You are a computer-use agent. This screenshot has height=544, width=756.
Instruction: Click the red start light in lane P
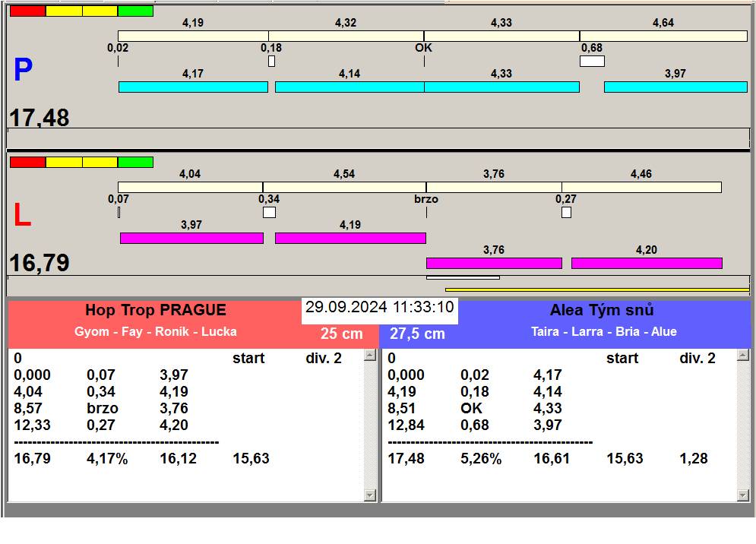(27, 11)
